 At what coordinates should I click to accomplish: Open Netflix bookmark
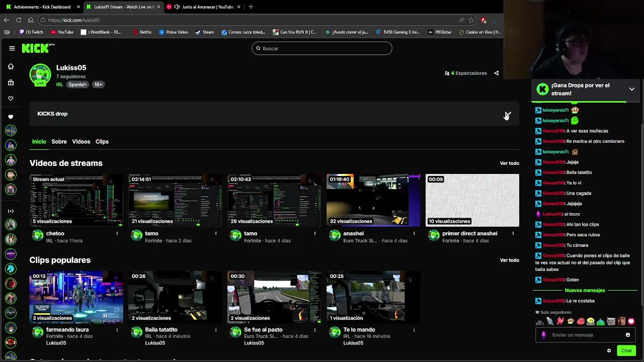pos(142,32)
